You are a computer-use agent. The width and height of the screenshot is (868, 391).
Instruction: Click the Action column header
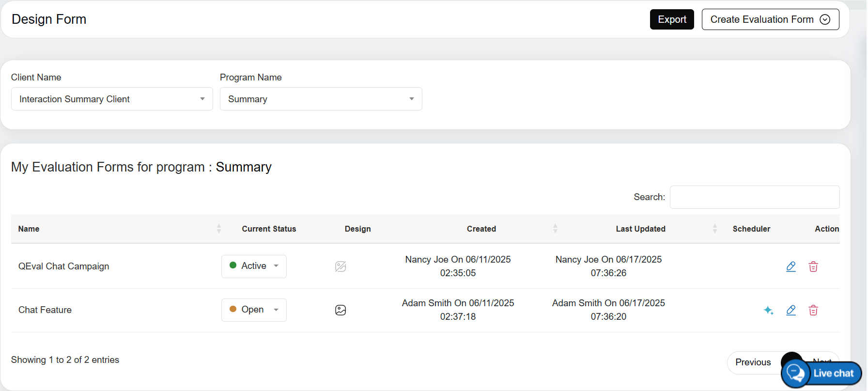(827, 229)
